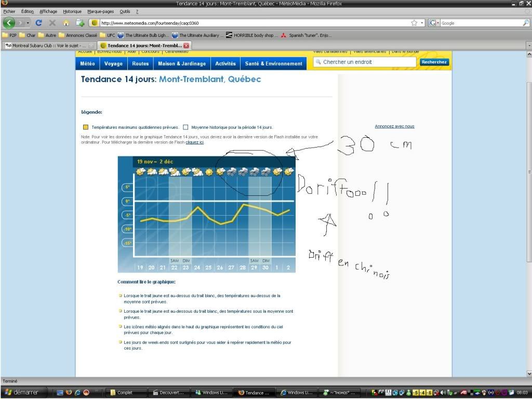The width and height of the screenshot is (532, 399).
Task: Switch to the Decouvert... taskbar window
Action: point(169,393)
